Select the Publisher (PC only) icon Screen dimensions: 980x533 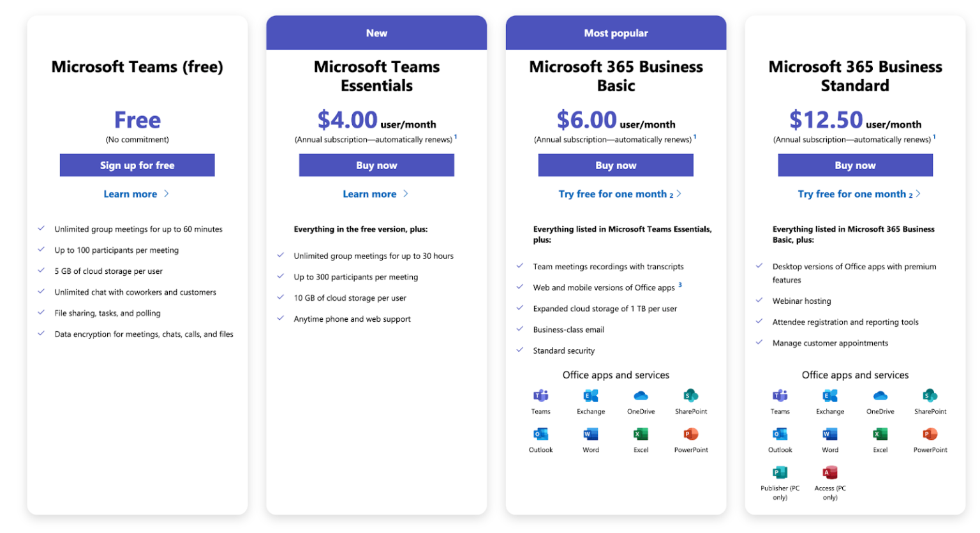(780, 474)
